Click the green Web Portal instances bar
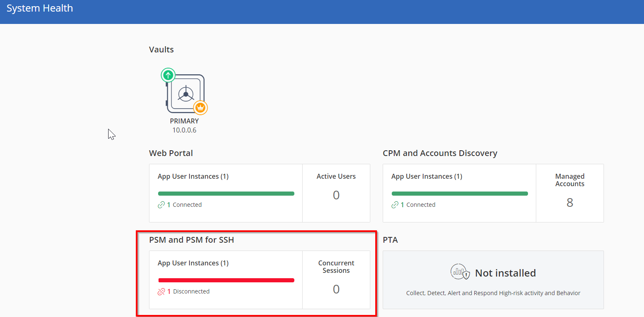This screenshot has height=317, width=644. [226, 194]
